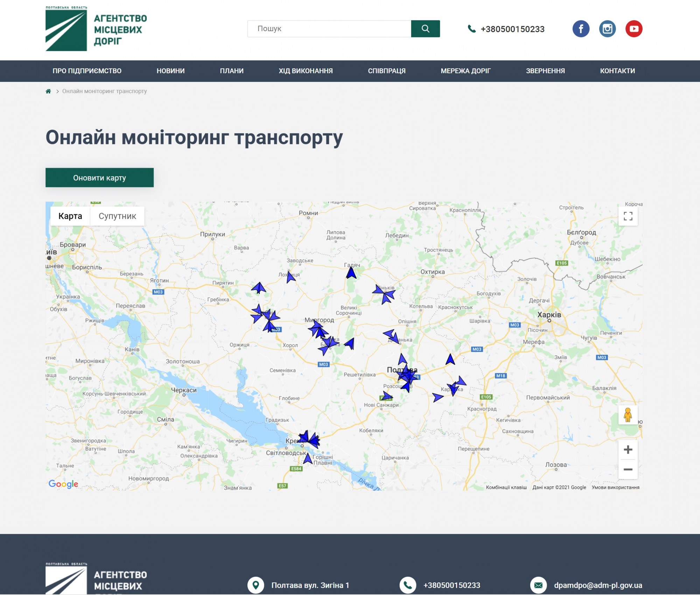Open МЕРЕЖА ДОРІГ menu item
The height and width of the screenshot is (595, 700).
click(466, 71)
